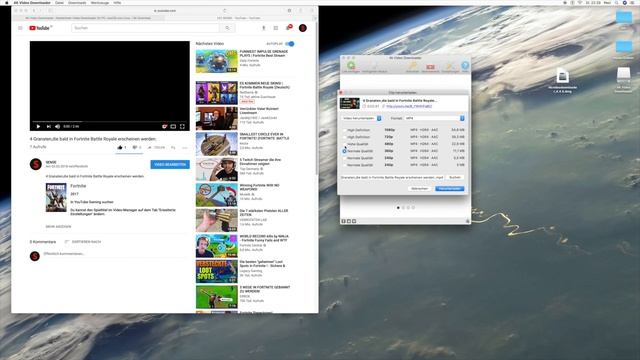Open the Downloads menu in menu bar
This screenshot has height=360, width=640.
tap(77, 2)
